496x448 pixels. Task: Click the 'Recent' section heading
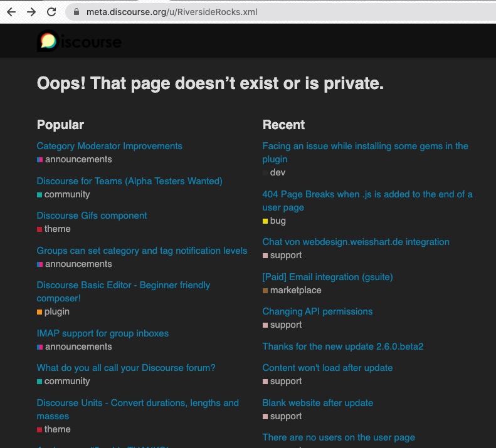pos(284,125)
